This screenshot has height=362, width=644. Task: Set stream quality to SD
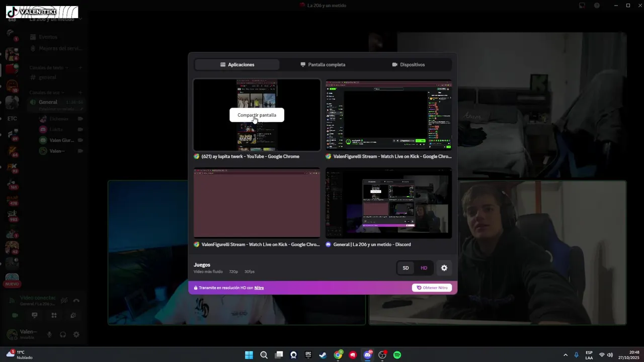pyautogui.click(x=406, y=268)
